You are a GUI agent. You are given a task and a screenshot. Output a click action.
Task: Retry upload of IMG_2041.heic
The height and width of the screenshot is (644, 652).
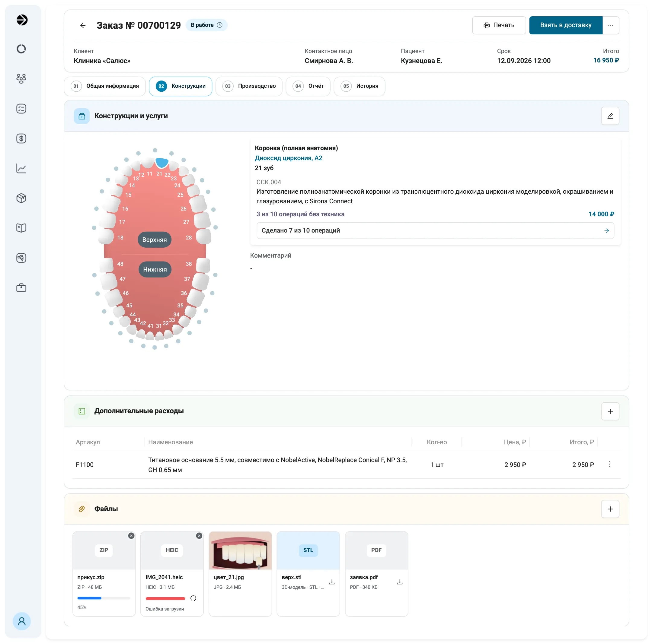pyautogui.click(x=193, y=598)
